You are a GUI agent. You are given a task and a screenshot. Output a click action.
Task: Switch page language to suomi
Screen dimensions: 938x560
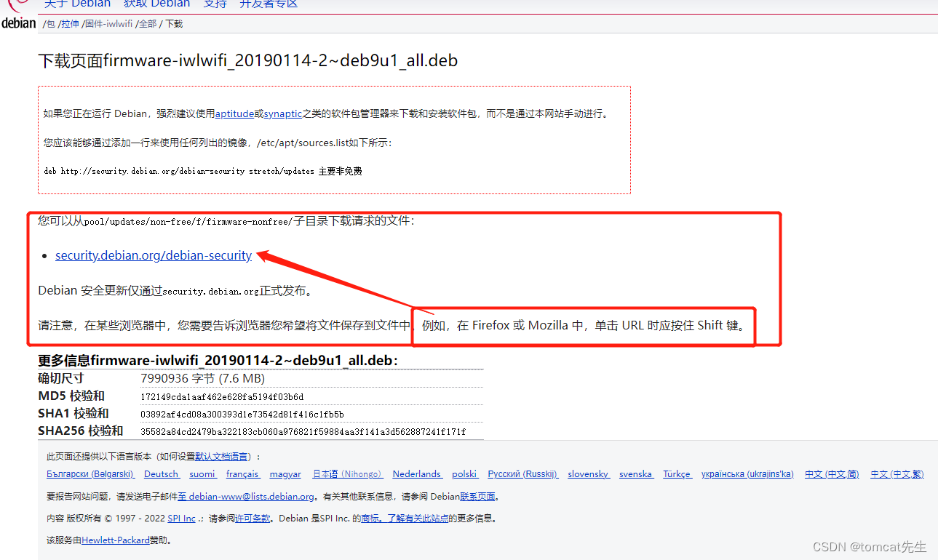pyautogui.click(x=202, y=474)
